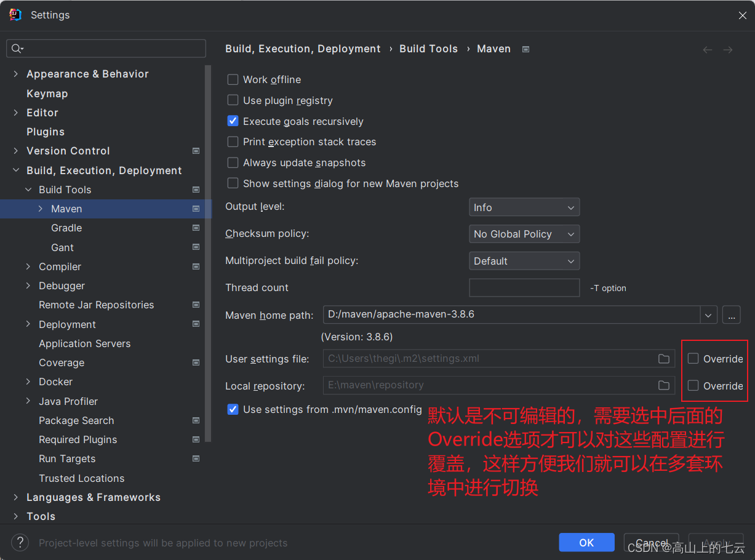Check Override for User settings file

[x=693, y=359]
